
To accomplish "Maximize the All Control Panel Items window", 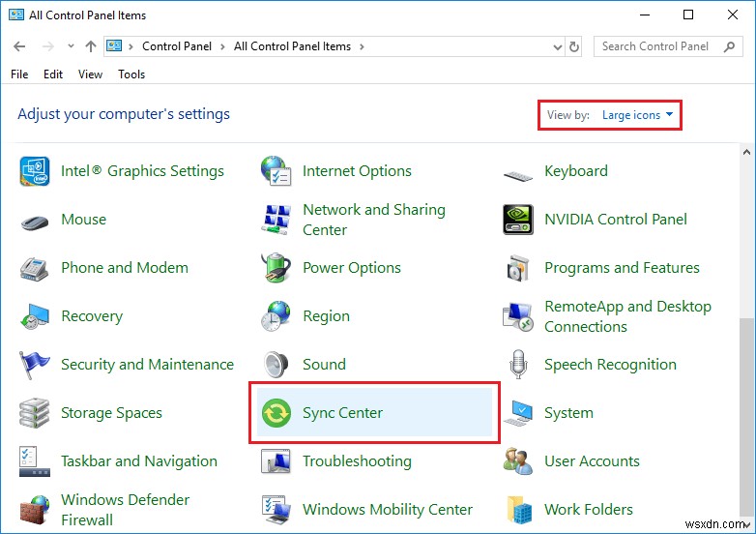I will pos(688,15).
